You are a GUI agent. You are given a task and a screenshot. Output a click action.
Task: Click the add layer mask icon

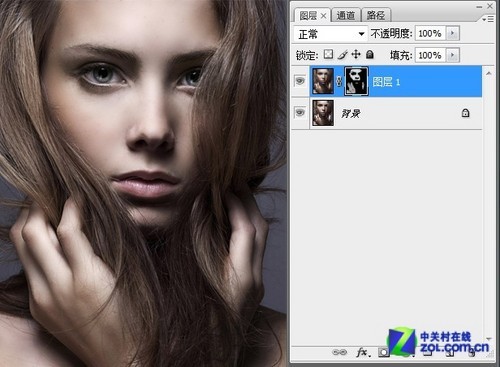[x=384, y=352]
